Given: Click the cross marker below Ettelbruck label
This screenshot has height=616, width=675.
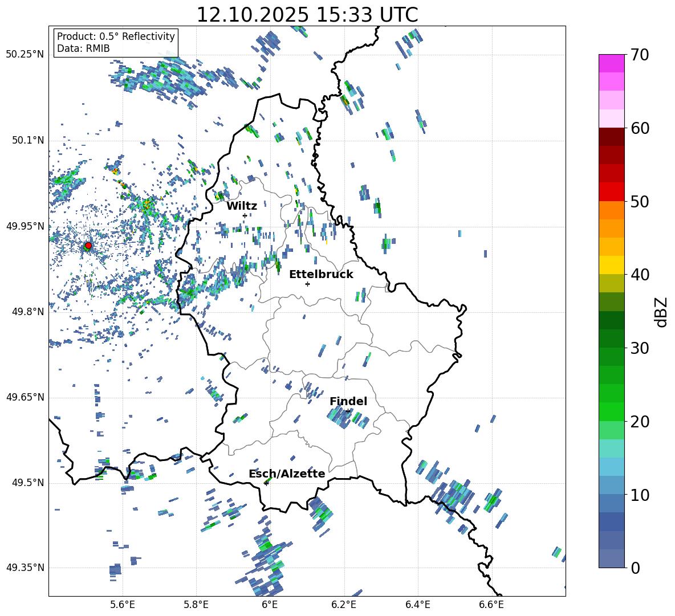Looking at the screenshot, I should [x=307, y=284].
